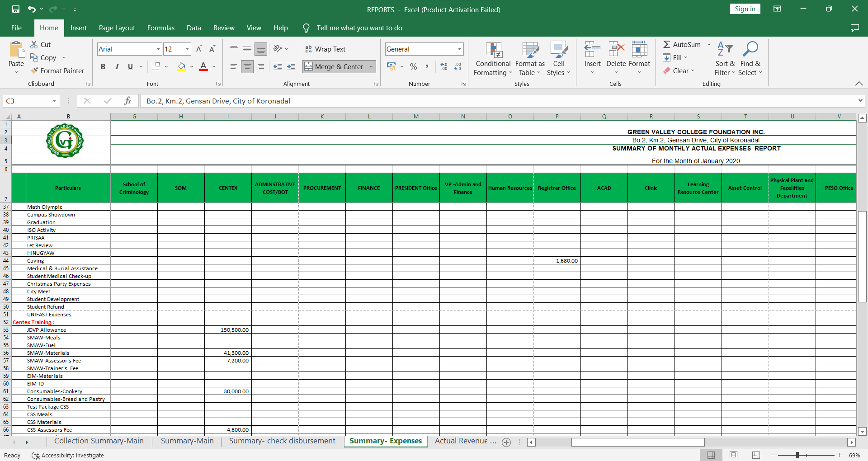Increase font size with larger A icon
The height and width of the screenshot is (461, 868).
point(199,49)
